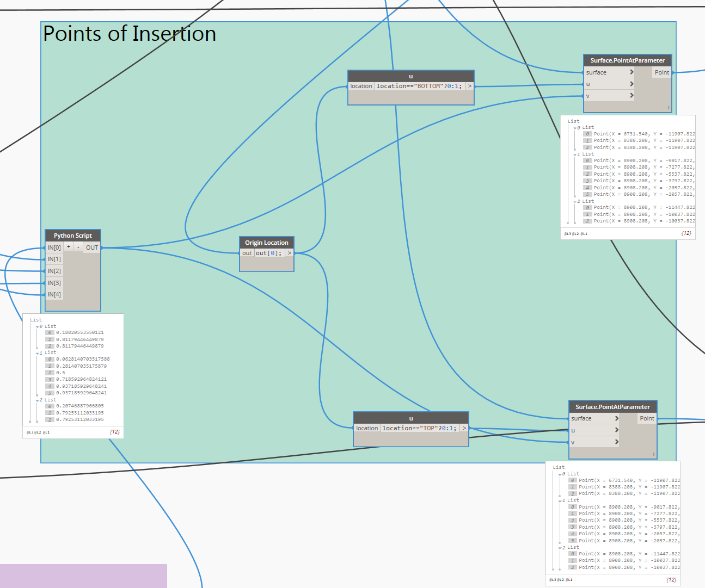705x588 pixels.
Task: Collapse '2 List' in the upper point preview
Action: [575, 202]
